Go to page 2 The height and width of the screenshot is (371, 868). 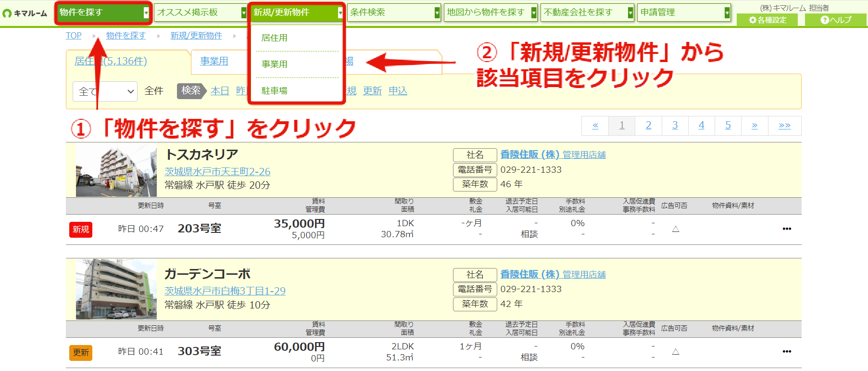648,126
